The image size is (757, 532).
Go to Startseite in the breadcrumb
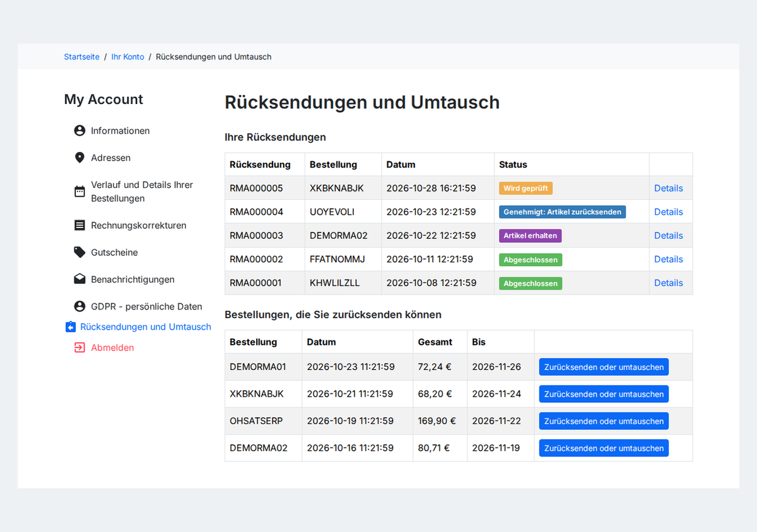(x=82, y=57)
